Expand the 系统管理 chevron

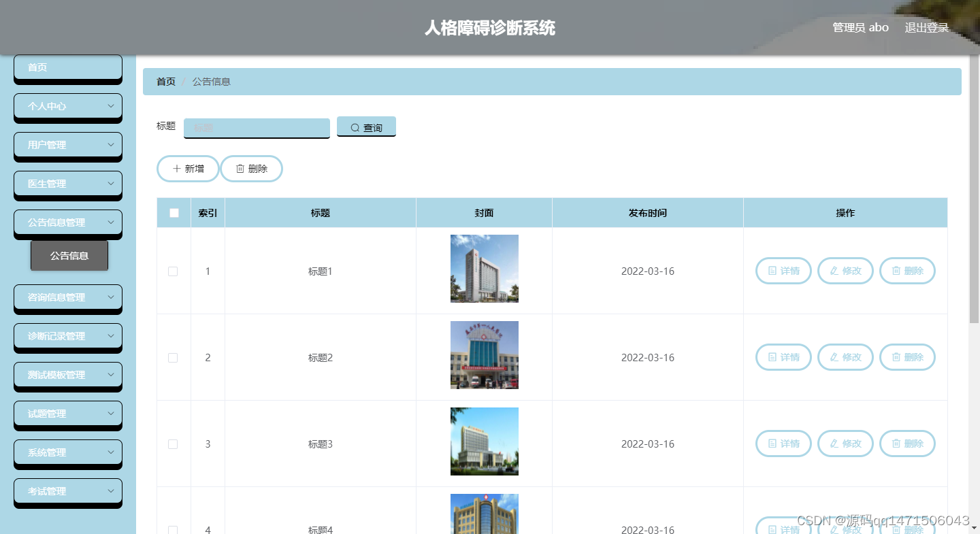[110, 452]
